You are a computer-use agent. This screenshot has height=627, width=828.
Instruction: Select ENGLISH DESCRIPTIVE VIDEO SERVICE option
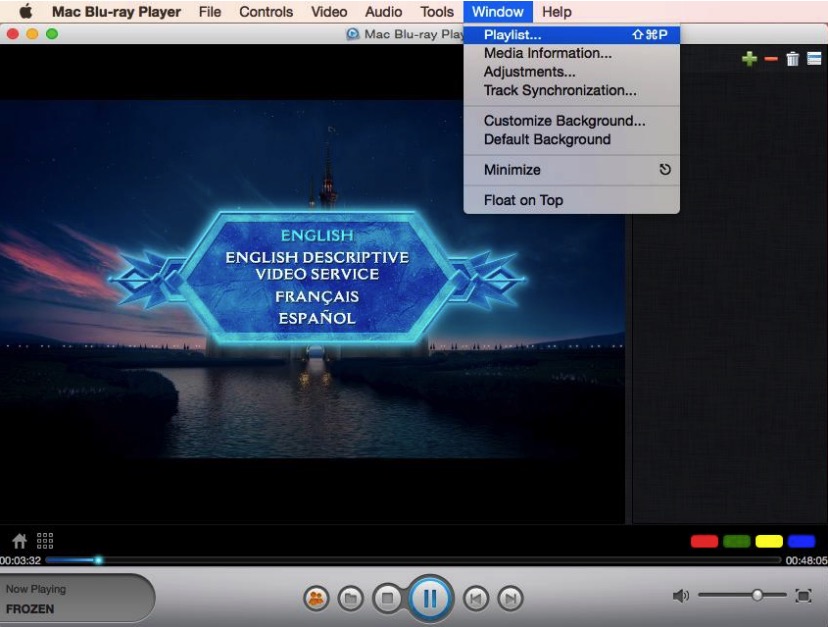pos(317,266)
